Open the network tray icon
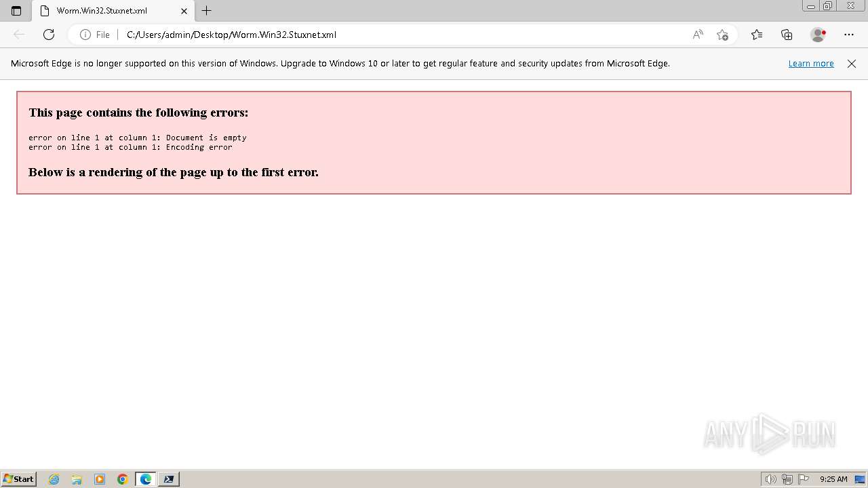868x488 pixels. point(787,479)
